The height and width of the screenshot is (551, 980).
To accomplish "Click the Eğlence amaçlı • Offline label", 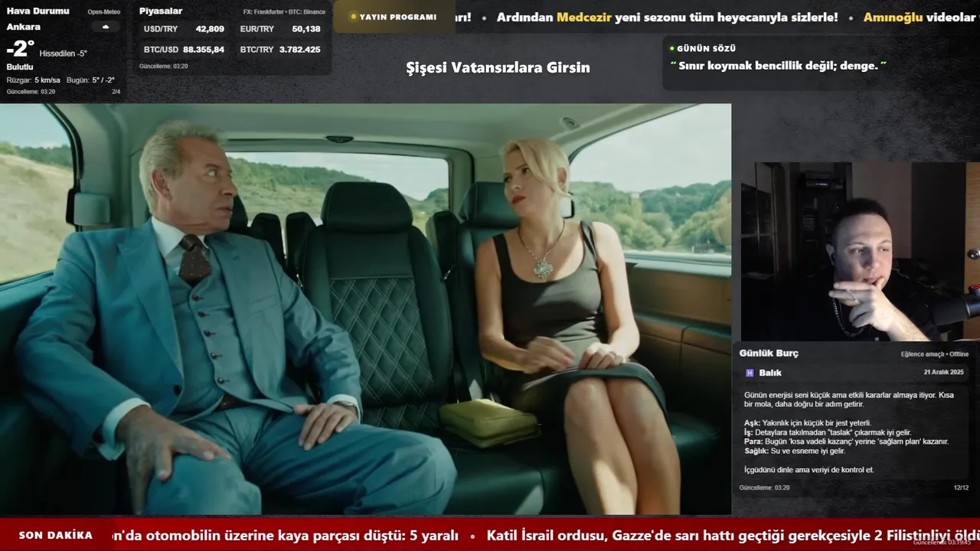I will tap(935, 354).
